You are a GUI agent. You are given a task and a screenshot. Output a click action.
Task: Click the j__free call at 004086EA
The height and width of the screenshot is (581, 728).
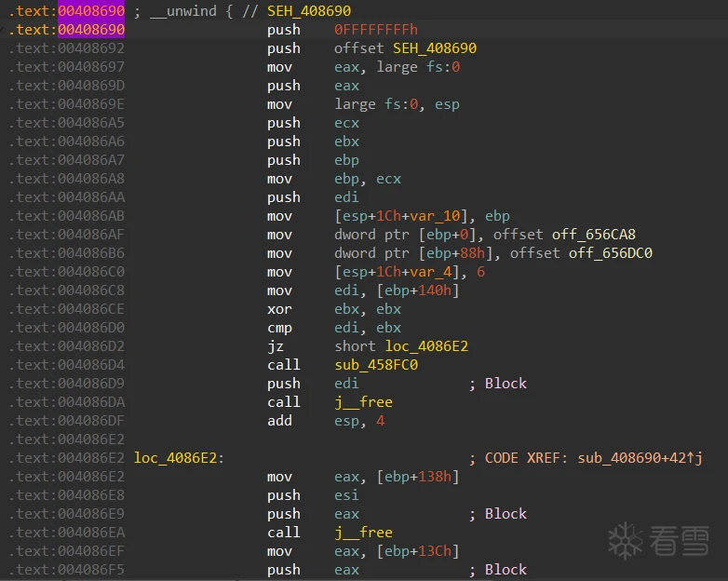[364, 533]
